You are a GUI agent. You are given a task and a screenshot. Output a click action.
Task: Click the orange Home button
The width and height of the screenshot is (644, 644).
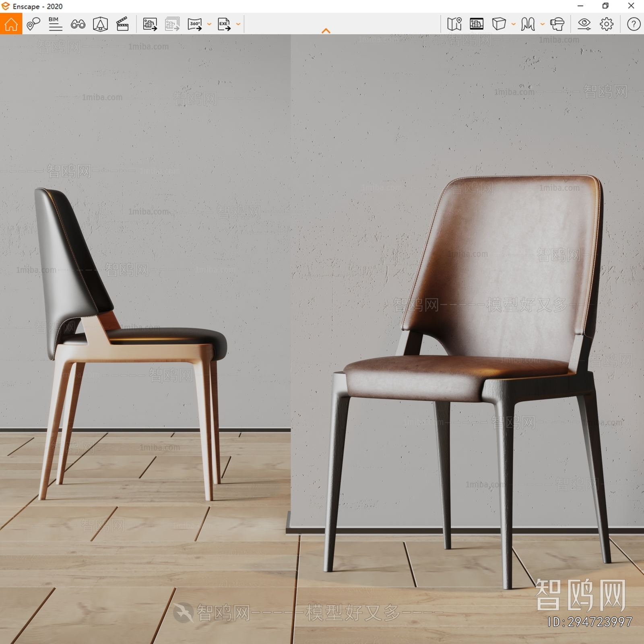pos(11,24)
